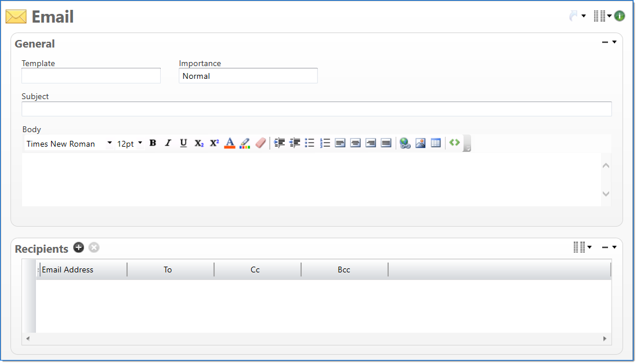Click the eraser clear formatting icon
This screenshot has width=637, height=364.
pos(260,143)
